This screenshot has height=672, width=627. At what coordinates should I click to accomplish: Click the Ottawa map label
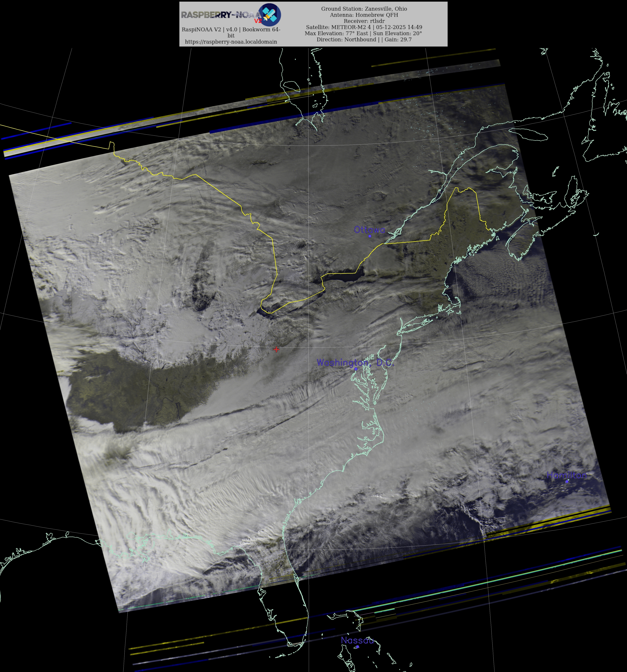[x=369, y=230]
